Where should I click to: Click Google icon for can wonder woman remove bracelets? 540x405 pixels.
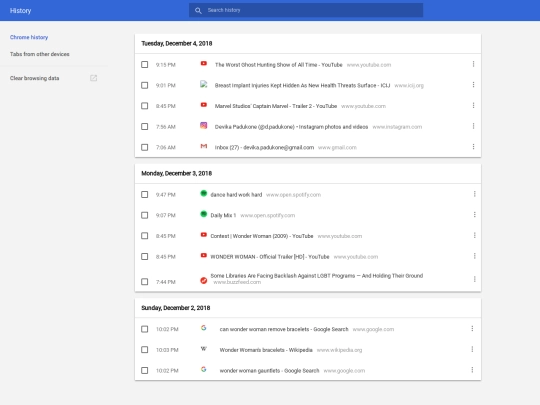click(204, 328)
